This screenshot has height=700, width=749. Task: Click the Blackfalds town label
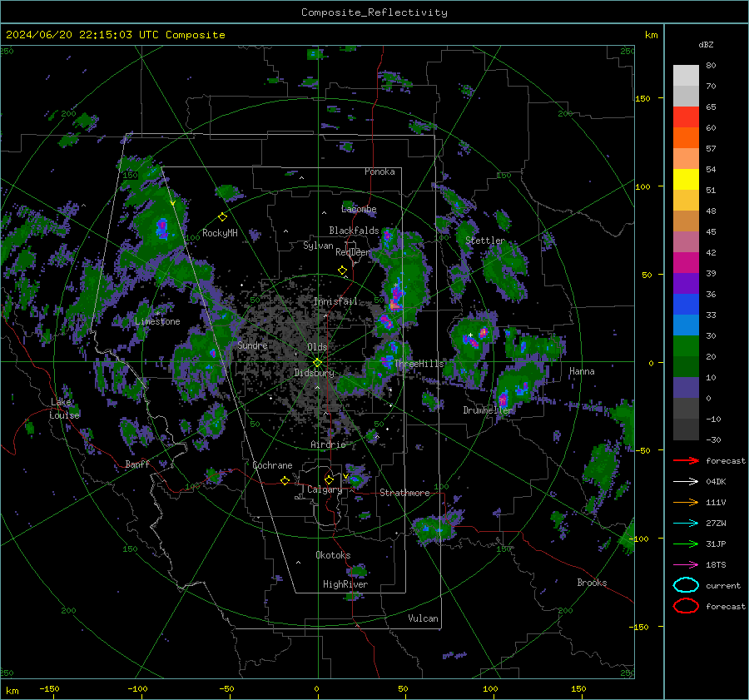(354, 231)
